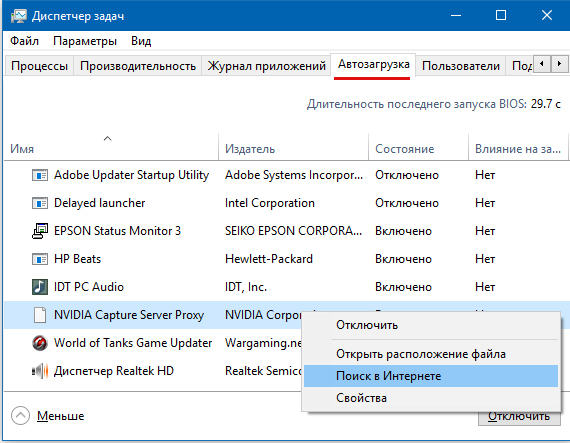Choose Открыть расположение файла in context menu
Image resolution: width=570 pixels, height=443 pixels.
(431, 354)
